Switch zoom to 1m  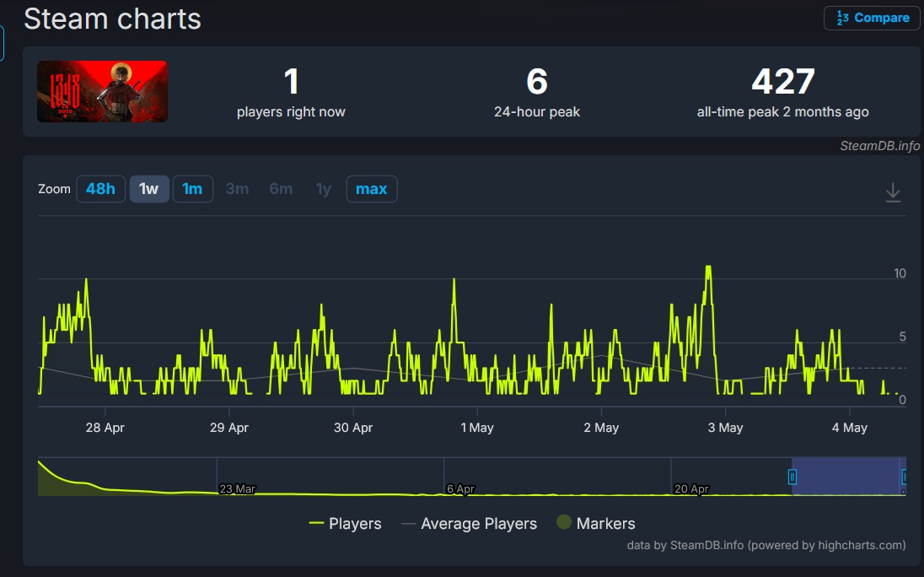[193, 189]
